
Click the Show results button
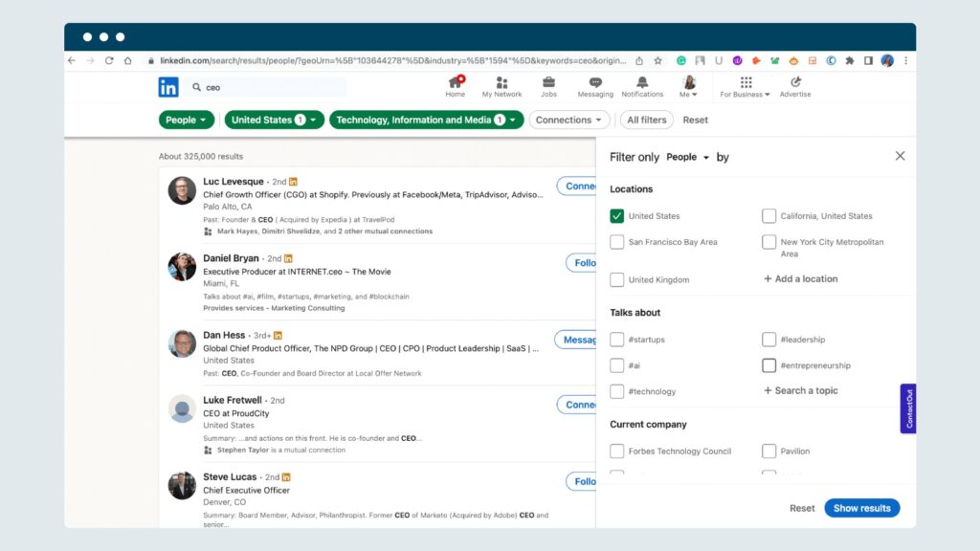pos(861,508)
